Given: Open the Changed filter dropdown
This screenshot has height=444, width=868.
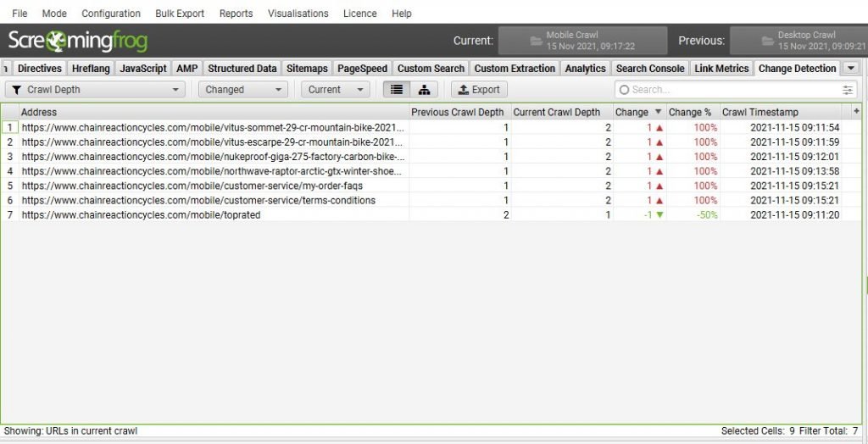Looking at the screenshot, I should click(243, 89).
